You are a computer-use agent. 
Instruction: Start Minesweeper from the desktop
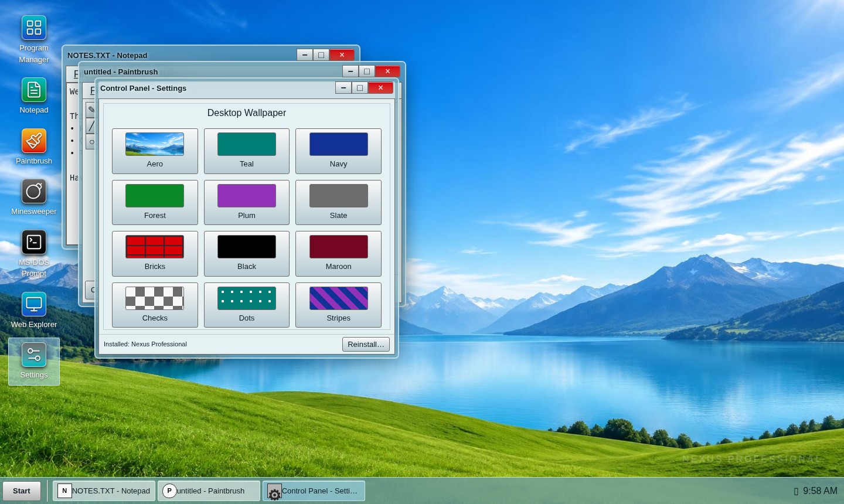click(34, 197)
